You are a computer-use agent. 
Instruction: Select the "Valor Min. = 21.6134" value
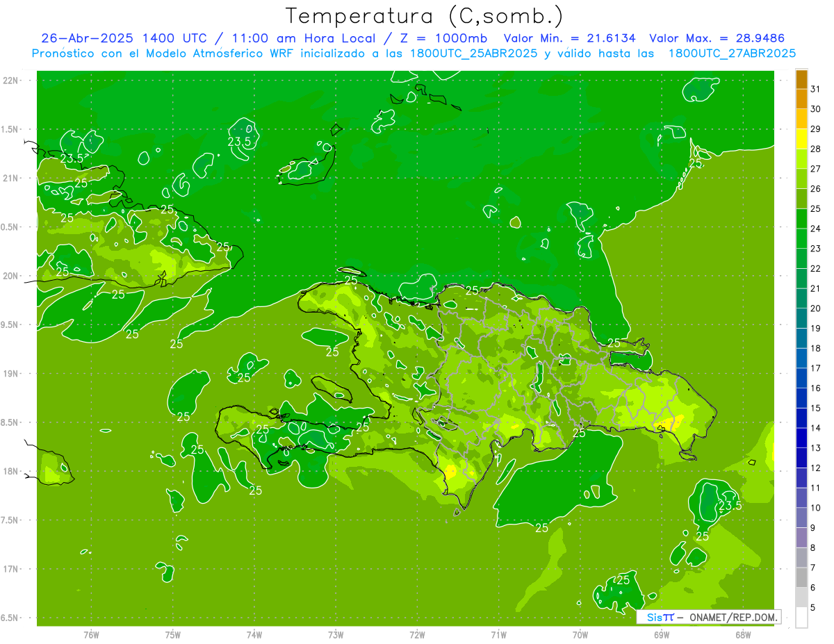coord(569,38)
